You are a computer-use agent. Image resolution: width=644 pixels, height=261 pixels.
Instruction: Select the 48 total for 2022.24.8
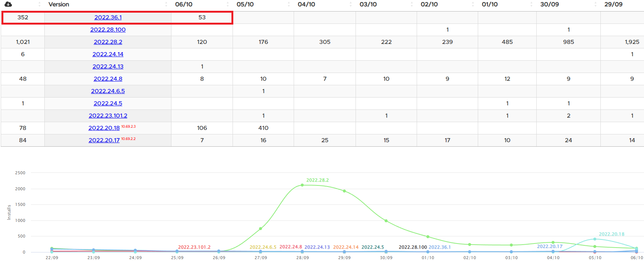point(23,79)
